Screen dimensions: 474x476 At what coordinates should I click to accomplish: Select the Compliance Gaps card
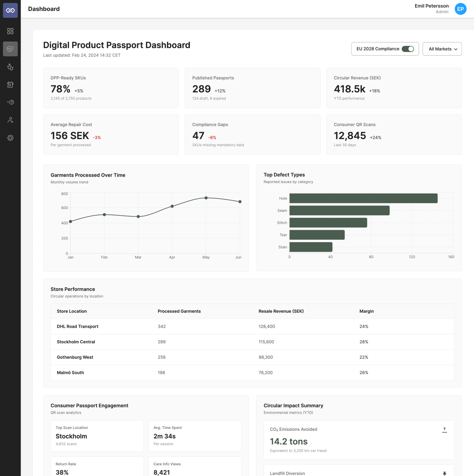click(252, 135)
